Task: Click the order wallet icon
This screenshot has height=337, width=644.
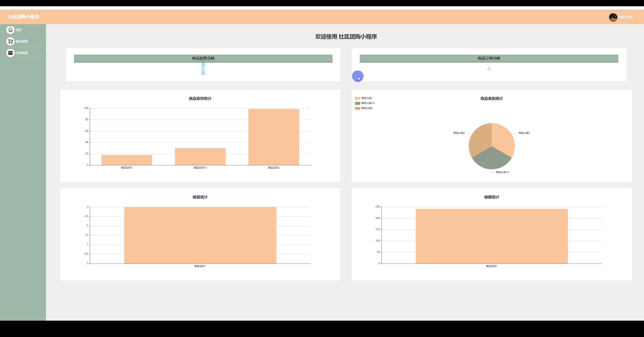Action: (10, 53)
